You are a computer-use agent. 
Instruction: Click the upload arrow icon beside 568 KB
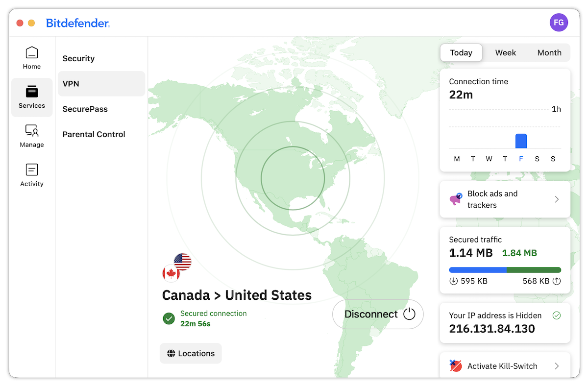point(557,281)
